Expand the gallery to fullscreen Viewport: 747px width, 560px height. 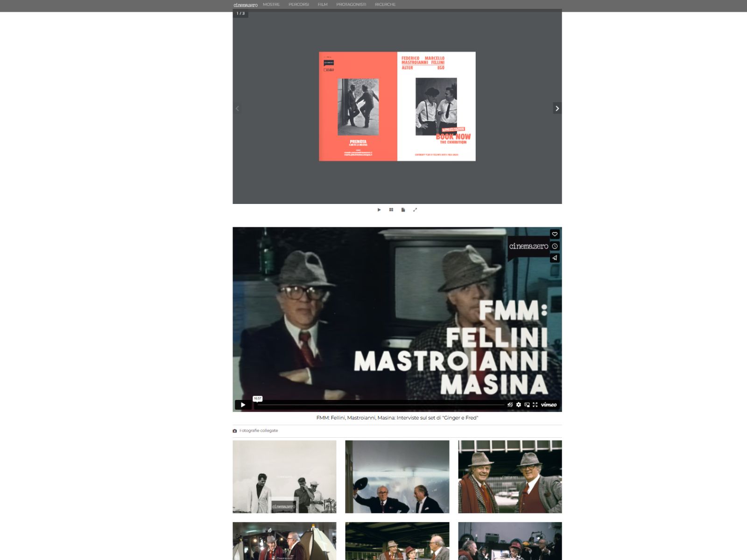click(415, 210)
